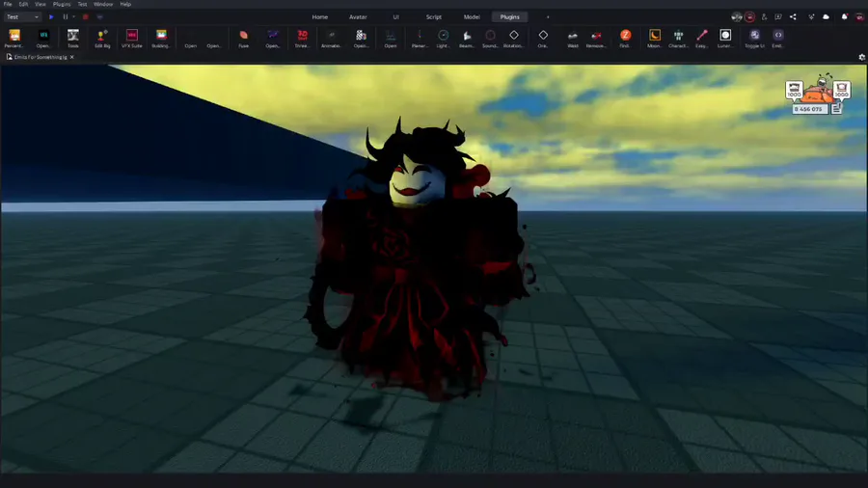This screenshot has width=868, height=488.
Task: Open the Lunar plugin
Action: pos(725,38)
